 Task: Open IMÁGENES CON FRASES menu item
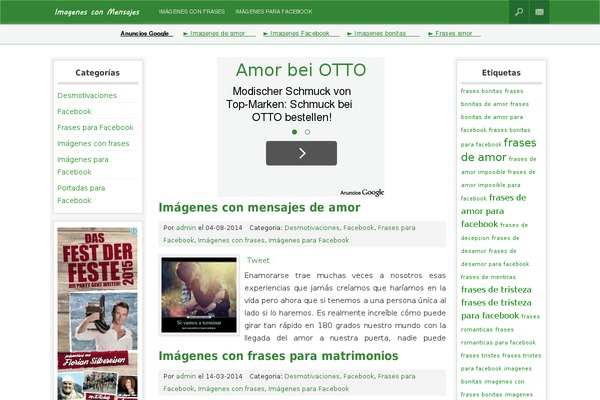(192, 11)
